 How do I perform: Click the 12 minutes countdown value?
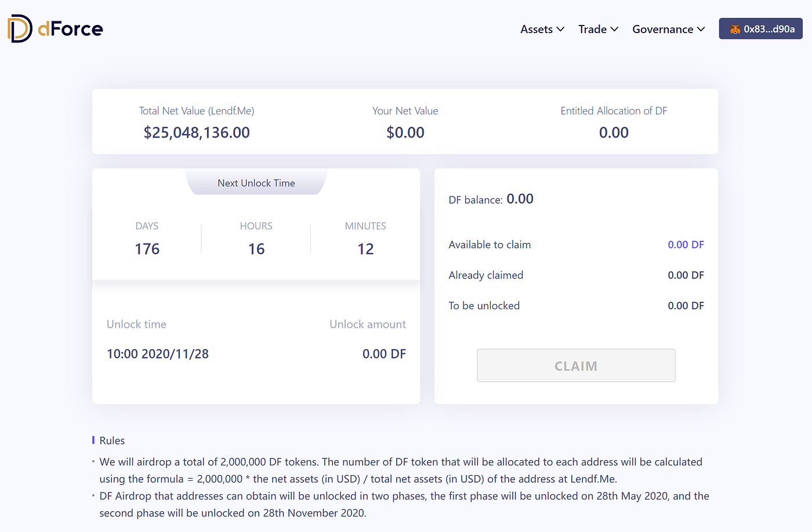365,249
